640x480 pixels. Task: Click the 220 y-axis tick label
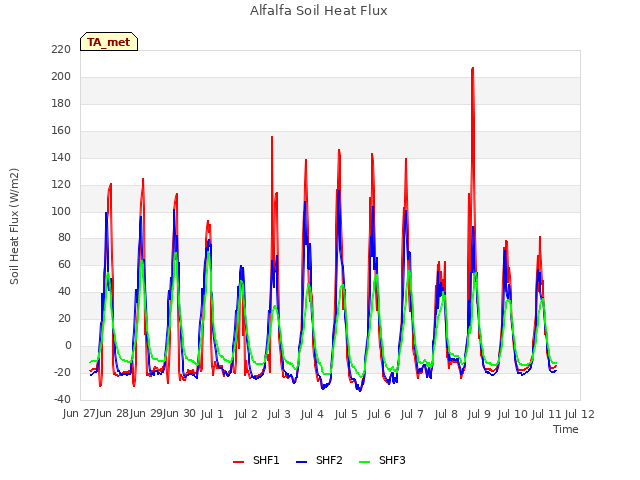pos(61,49)
